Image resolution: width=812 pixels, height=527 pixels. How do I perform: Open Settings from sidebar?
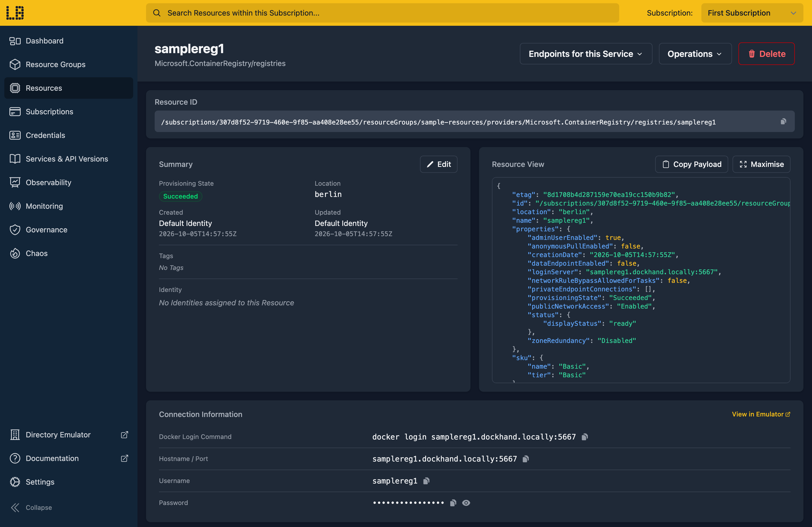tap(68, 482)
